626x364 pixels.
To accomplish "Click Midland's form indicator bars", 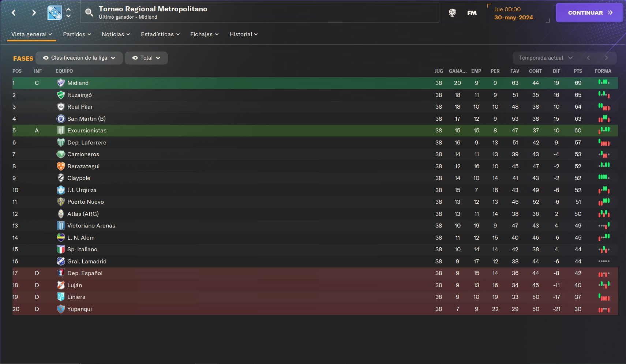I will [604, 82].
